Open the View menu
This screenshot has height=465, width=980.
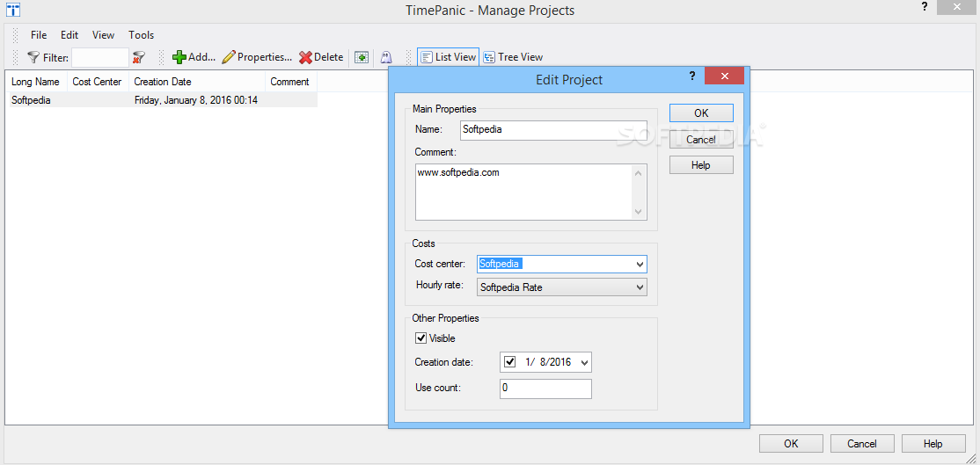tap(103, 35)
